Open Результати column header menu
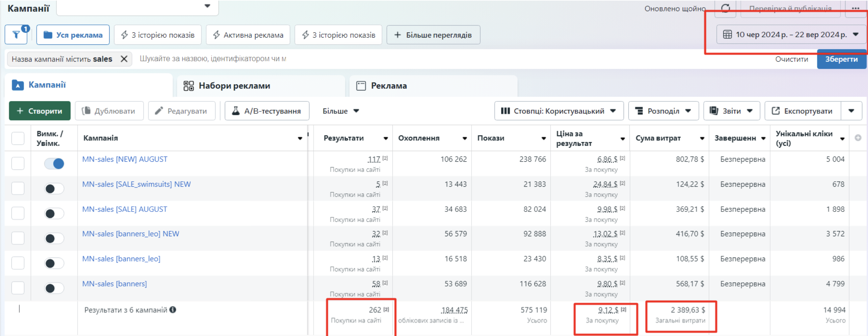This screenshot has height=336, width=868. tap(386, 138)
